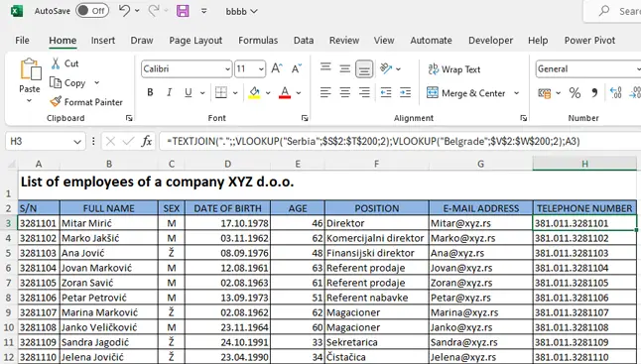Viewport: 641px width, 364px height.
Task: Toggle Wrap Text
Action: point(453,69)
